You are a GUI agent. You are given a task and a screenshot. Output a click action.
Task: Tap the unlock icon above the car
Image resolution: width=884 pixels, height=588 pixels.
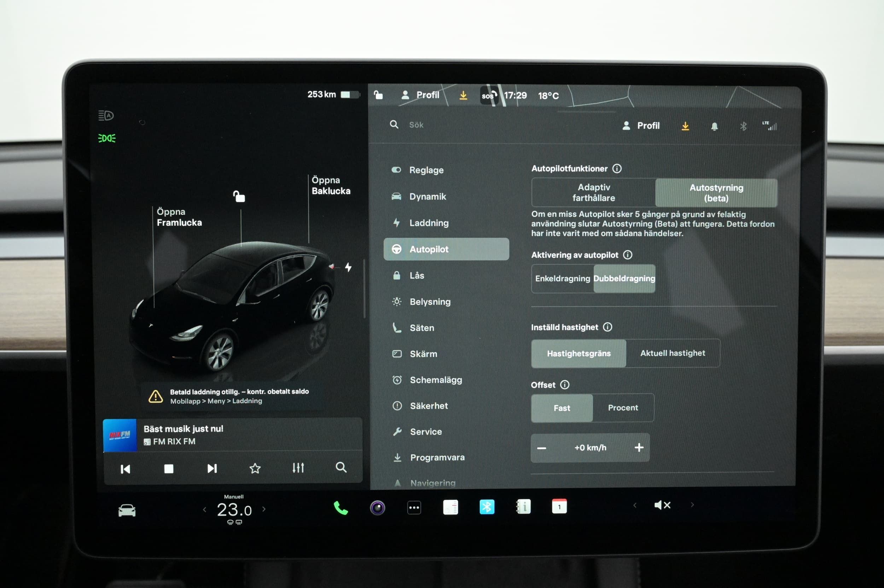click(x=239, y=196)
